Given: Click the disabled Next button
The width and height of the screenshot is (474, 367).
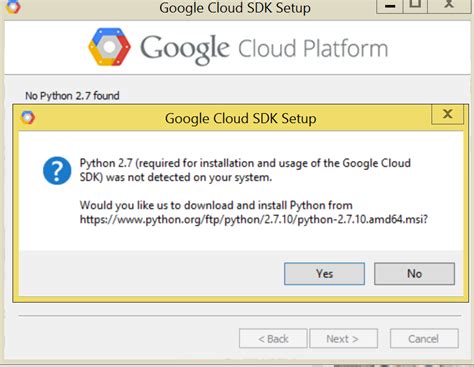Looking at the screenshot, I should 344,339.
